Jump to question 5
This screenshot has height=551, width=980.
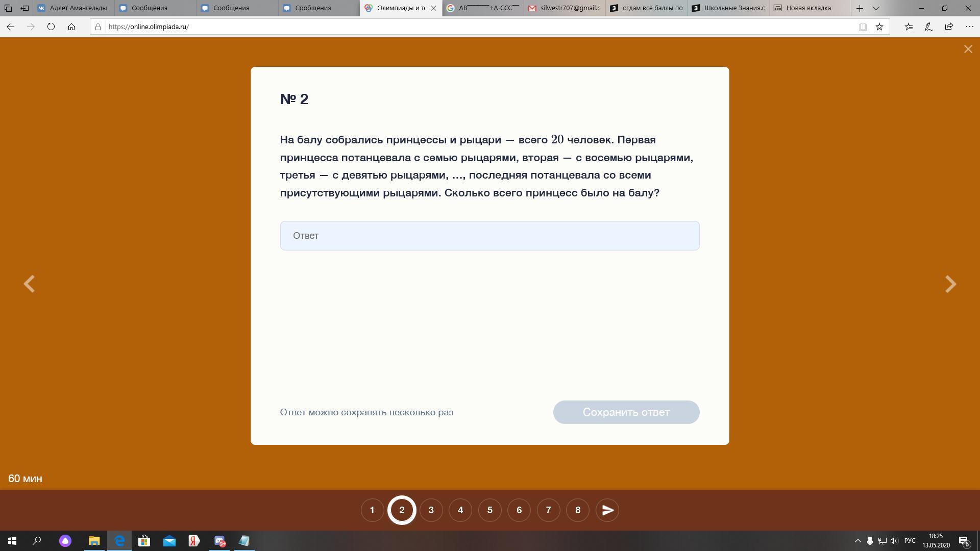click(489, 510)
